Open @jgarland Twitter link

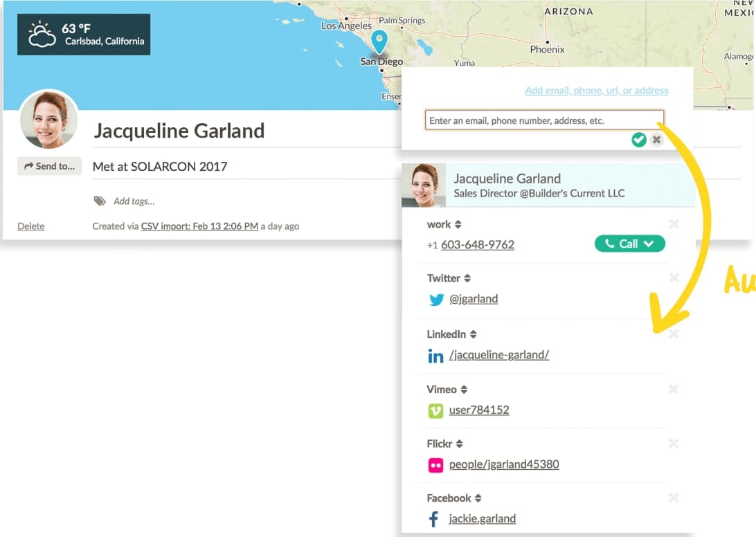[474, 299]
